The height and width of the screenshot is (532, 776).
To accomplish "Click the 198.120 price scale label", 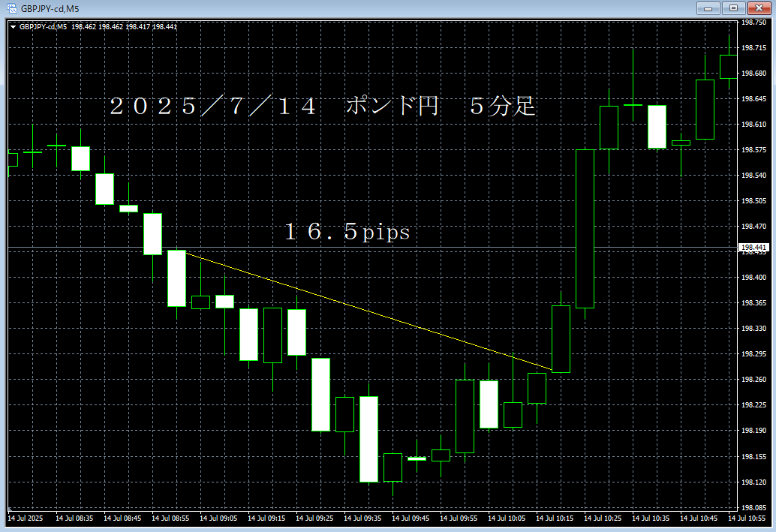I will [753, 482].
